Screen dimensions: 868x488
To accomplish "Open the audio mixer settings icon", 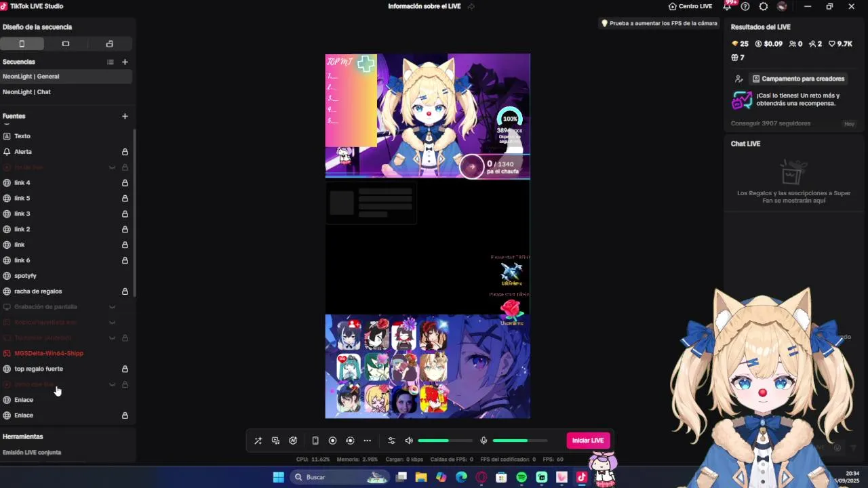I will pyautogui.click(x=391, y=441).
